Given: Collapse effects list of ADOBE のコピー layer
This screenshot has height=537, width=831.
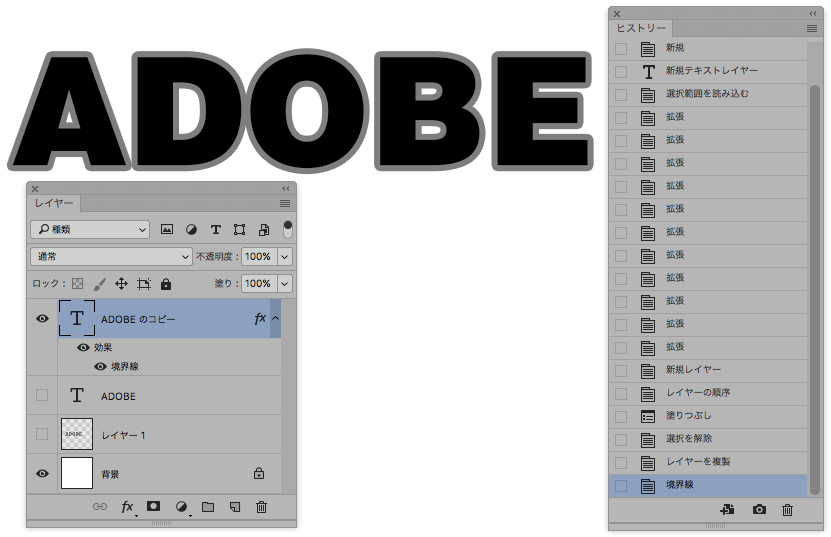Looking at the screenshot, I should point(276,318).
